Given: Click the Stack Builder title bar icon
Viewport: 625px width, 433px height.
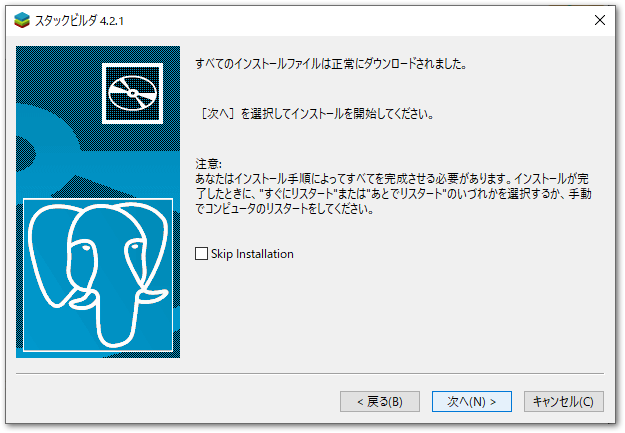Looking at the screenshot, I should pyautogui.click(x=22, y=20).
